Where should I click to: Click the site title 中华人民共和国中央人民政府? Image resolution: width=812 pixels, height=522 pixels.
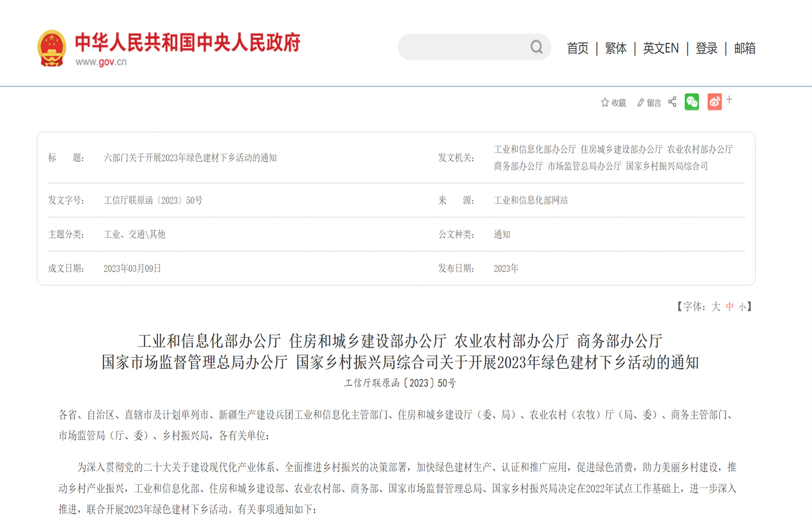(188, 43)
